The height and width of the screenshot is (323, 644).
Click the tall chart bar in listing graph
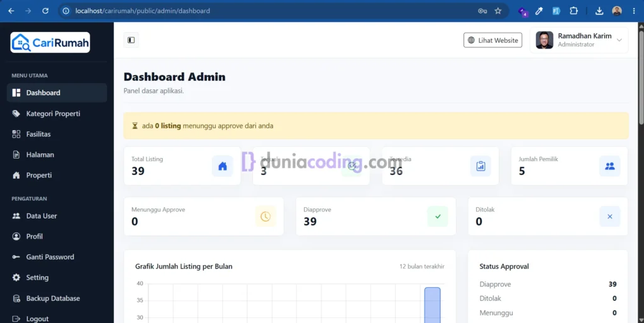coord(433,305)
